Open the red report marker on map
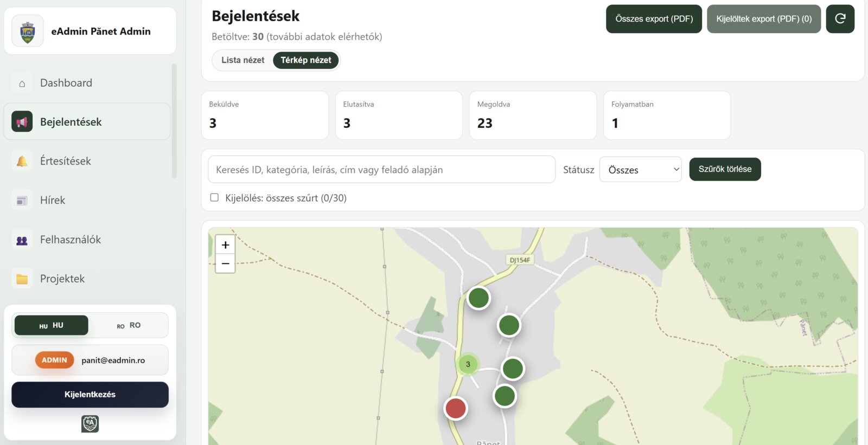Screen dimensions: 868x445 (x=456, y=408)
